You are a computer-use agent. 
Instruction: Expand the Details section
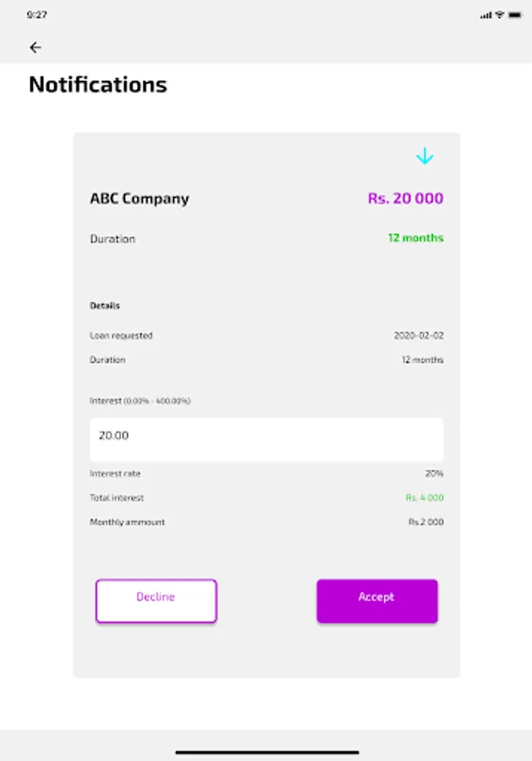click(106, 306)
